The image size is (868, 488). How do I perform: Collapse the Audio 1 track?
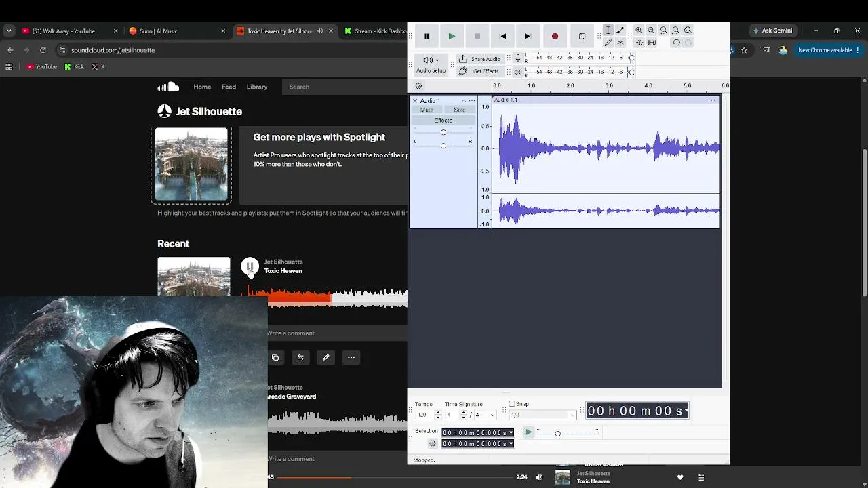tap(464, 101)
